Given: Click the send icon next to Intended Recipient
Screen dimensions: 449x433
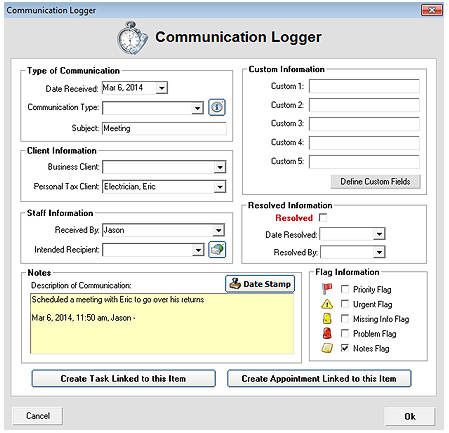Looking at the screenshot, I should click(x=217, y=250).
